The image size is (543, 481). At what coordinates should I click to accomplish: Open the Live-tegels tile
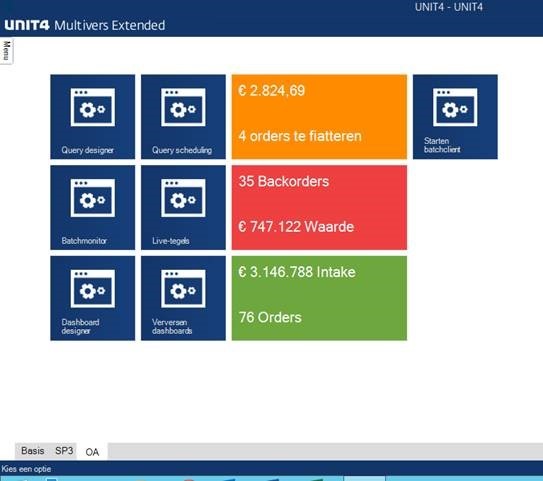(x=183, y=207)
